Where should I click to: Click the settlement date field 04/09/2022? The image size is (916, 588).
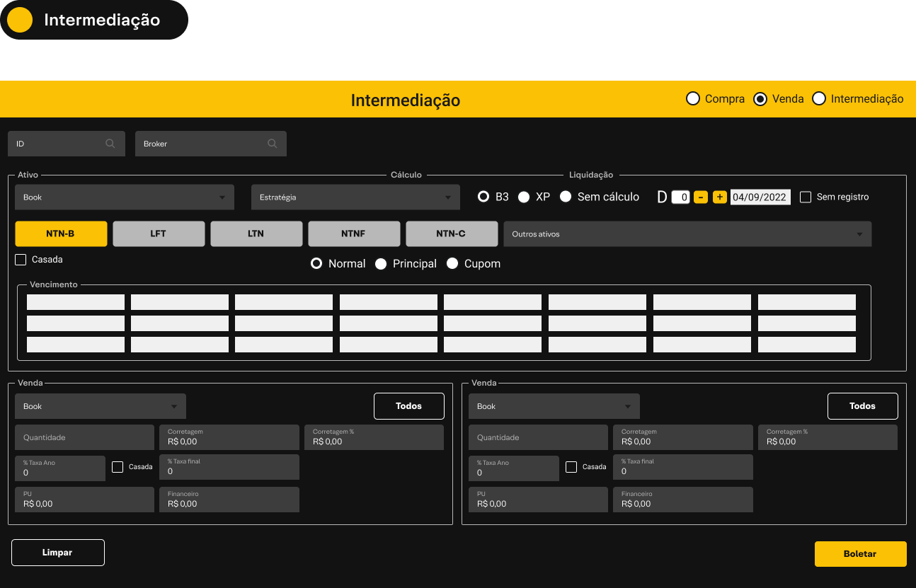[x=760, y=197]
